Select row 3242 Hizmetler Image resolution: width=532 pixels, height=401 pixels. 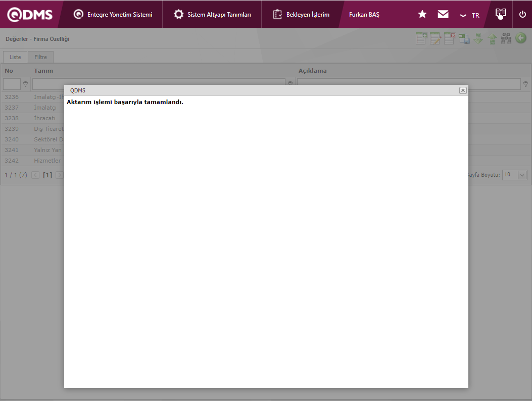[x=32, y=161]
